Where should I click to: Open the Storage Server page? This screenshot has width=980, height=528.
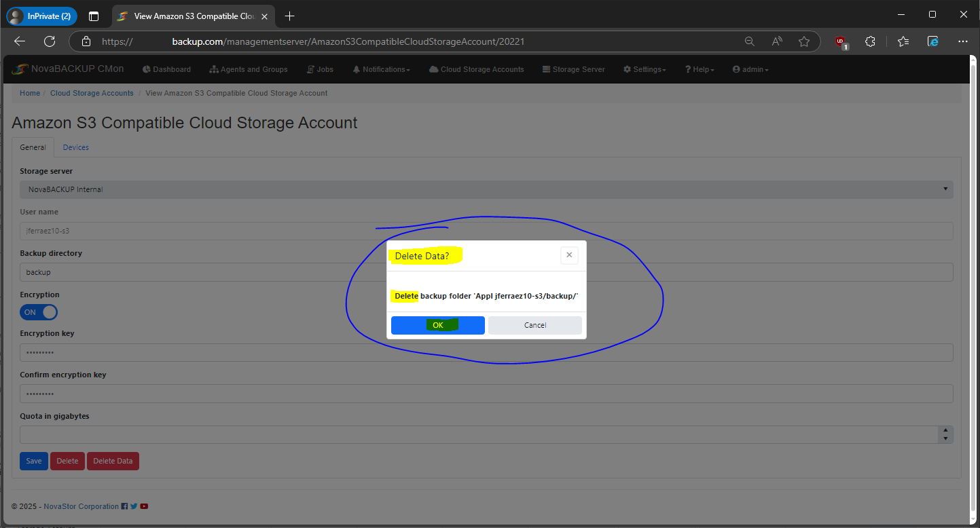pos(574,69)
